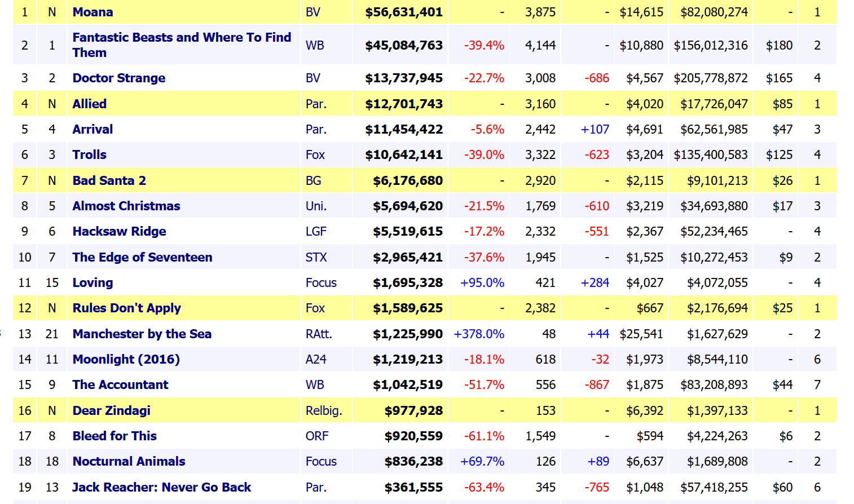Screen dimensions: 854x504
Task: Click the BV studio link for Moana
Action: coord(312,12)
